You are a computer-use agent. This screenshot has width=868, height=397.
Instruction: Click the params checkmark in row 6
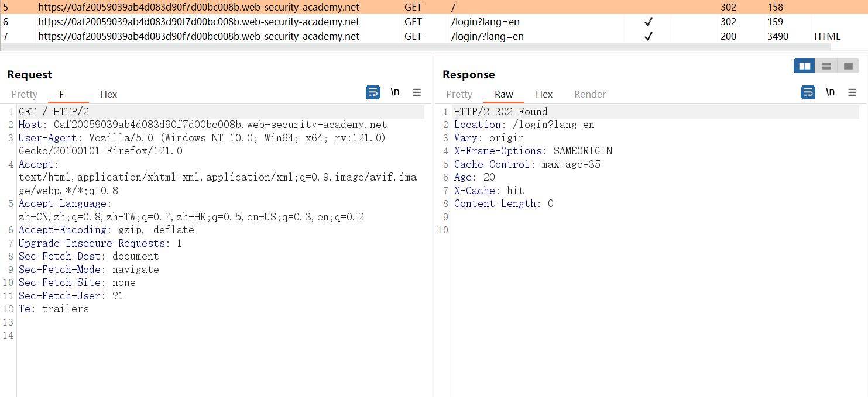(648, 22)
